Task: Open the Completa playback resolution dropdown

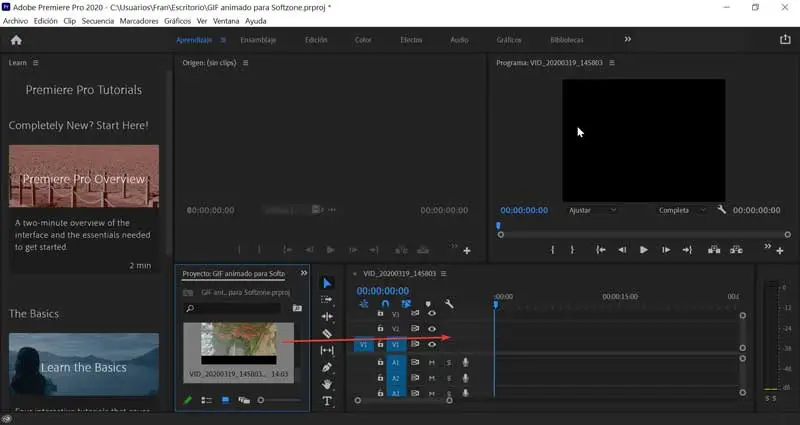Action: [x=682, y=210]
